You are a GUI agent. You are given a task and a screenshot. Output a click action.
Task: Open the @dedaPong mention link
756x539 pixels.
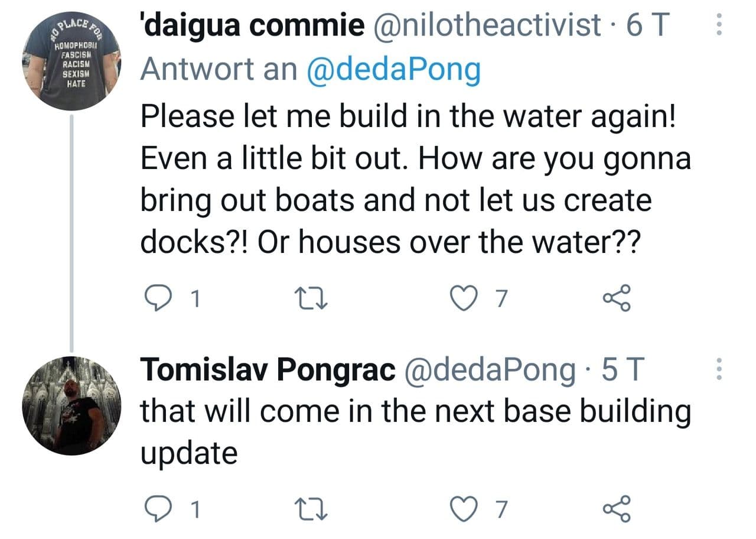point(393,70)
